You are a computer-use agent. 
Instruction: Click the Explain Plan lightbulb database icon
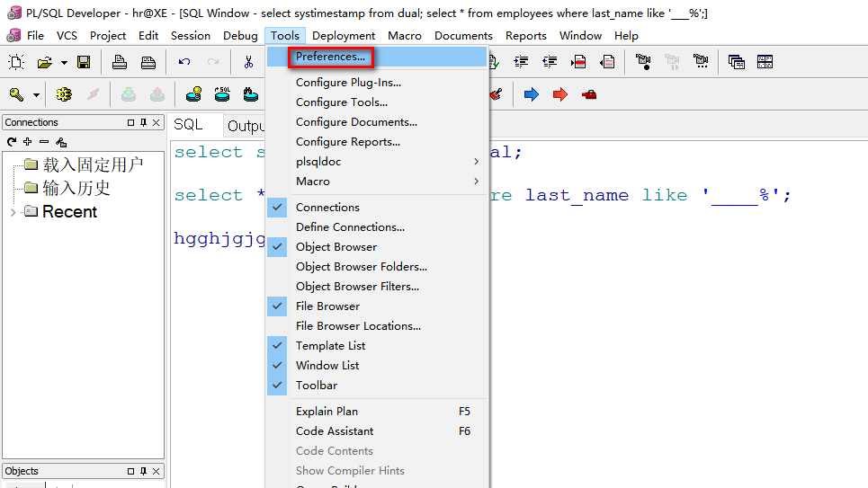click(x=193, y=94)
